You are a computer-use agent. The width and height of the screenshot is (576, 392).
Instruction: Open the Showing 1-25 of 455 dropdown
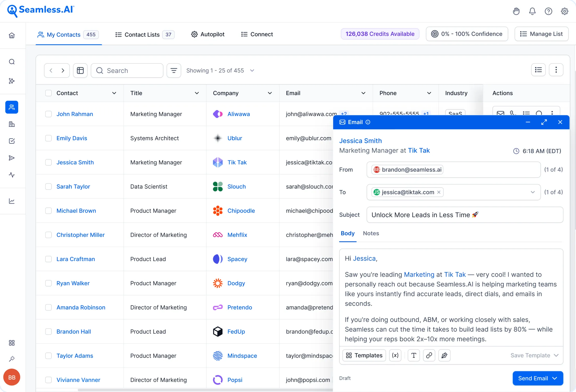(252, 70)
